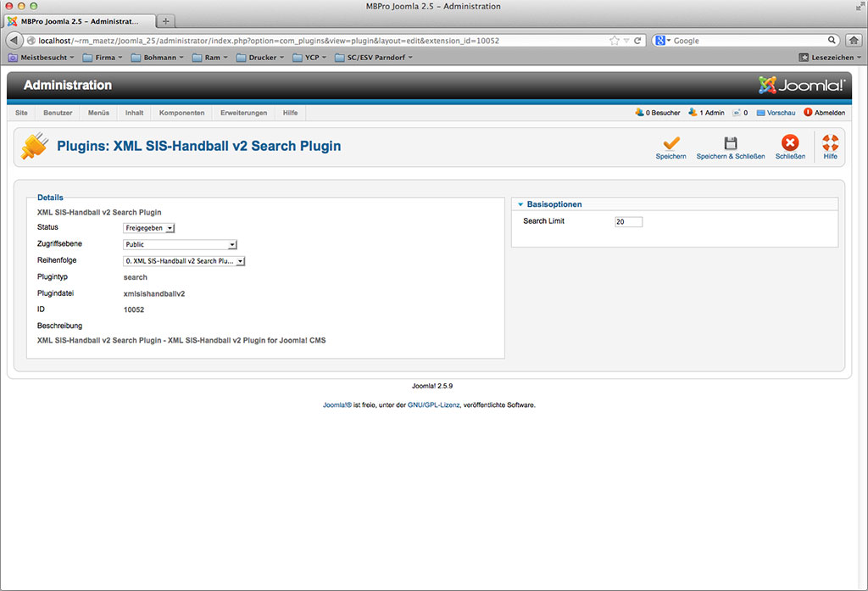
Task: Click the Joomla! 2.5.9 version text
Action: pos(431,386)
